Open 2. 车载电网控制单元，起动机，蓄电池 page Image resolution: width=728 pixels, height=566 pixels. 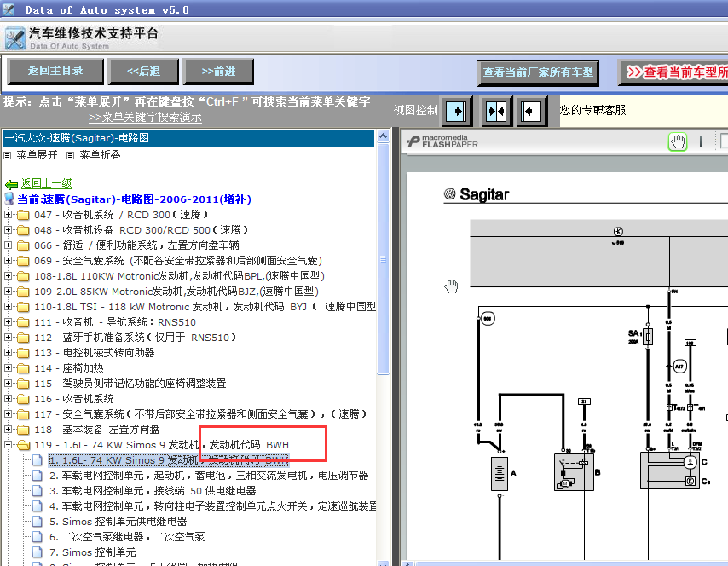pyautogui.click(x=209, y=476)
